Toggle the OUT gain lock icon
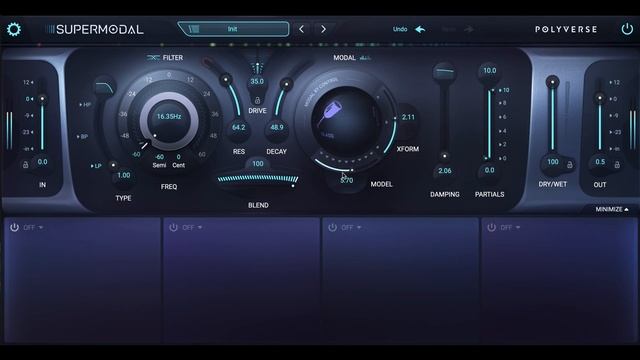 617,165
